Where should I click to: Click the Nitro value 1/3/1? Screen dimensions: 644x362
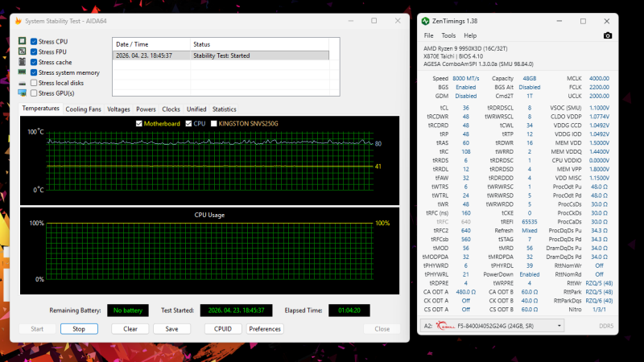pos(599,310)
